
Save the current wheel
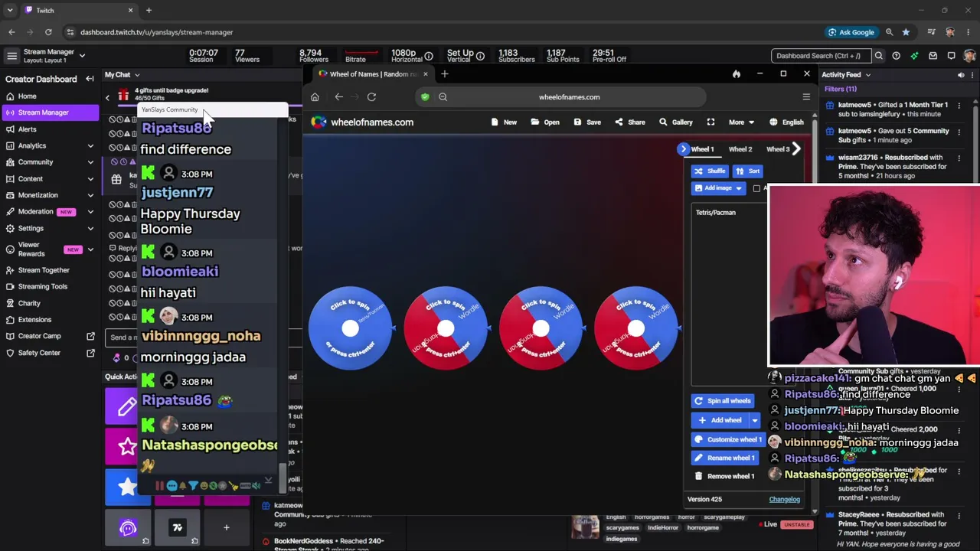(x=588, y=122)
